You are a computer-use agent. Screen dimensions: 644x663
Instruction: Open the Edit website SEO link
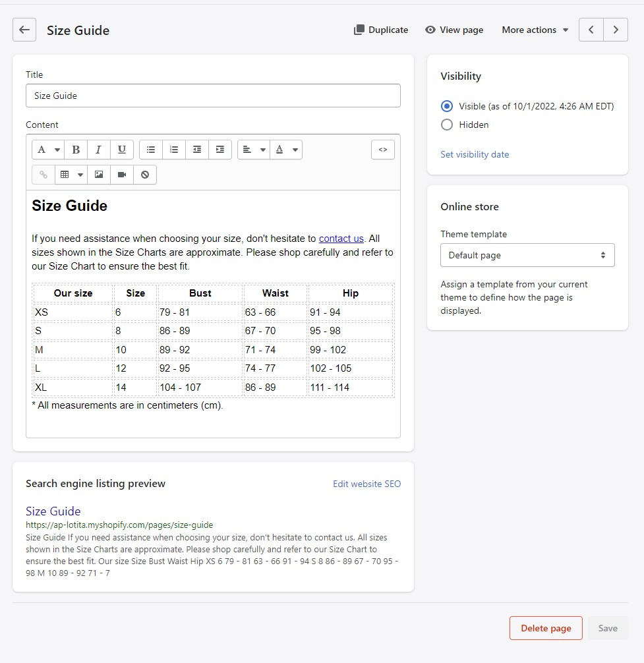[x=366, y=484]
